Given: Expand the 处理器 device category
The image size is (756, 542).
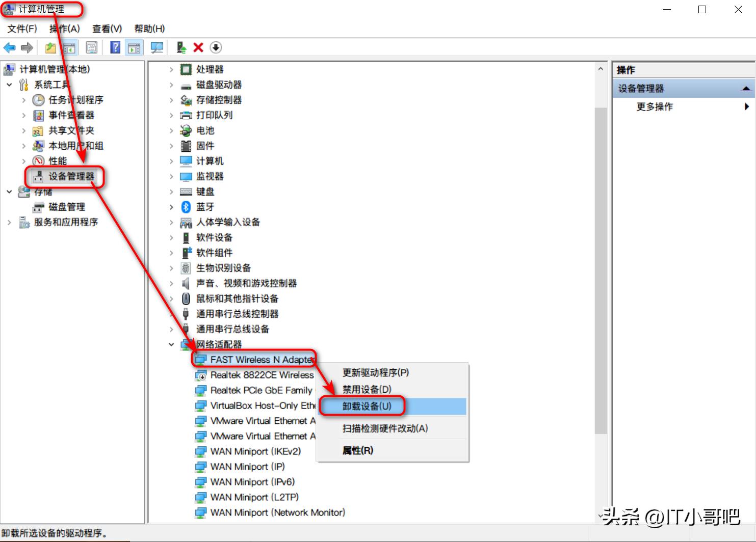Looking at the screenshot, I should click(171, 69).
